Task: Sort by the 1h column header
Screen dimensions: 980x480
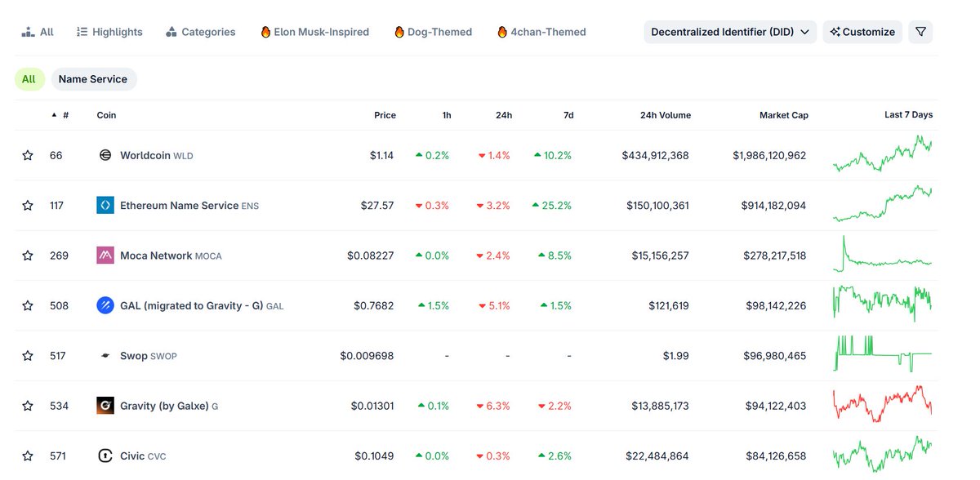Action: [447, 115]
